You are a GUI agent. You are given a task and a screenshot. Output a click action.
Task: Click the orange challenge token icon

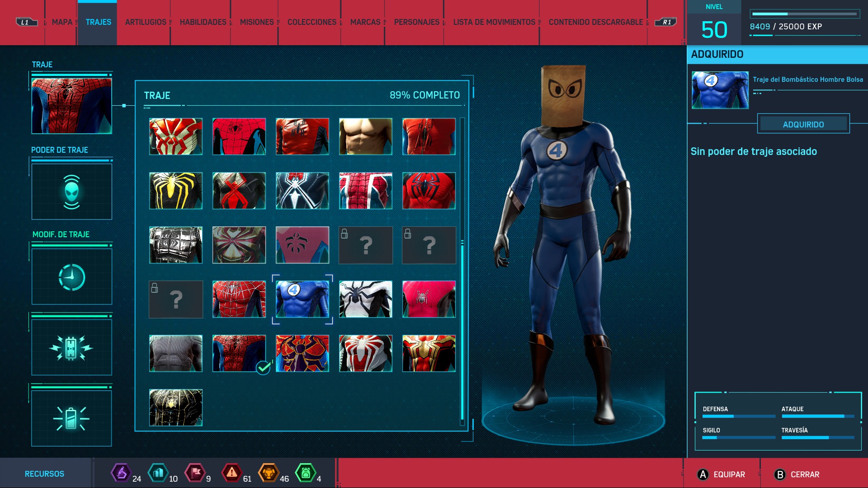pyautogui.click(x=269, y=473)
